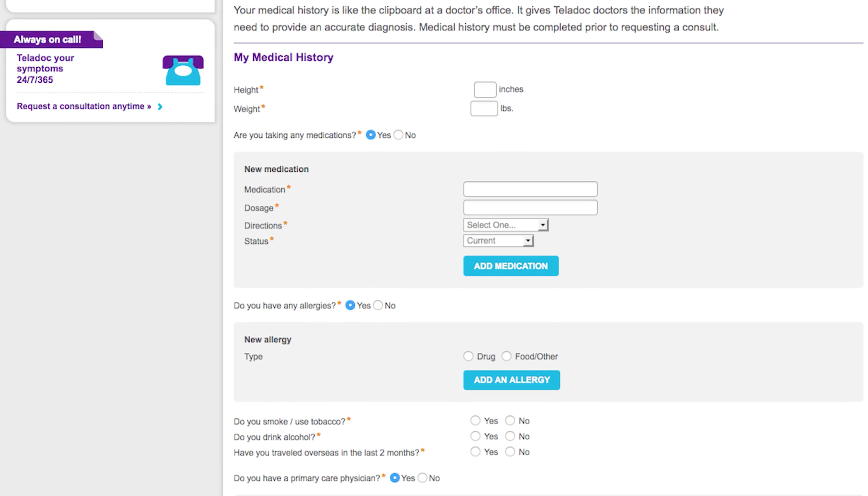Click the arrow icon beside consultation link
This screenshot has height=496, width=868.
(160, 107)
